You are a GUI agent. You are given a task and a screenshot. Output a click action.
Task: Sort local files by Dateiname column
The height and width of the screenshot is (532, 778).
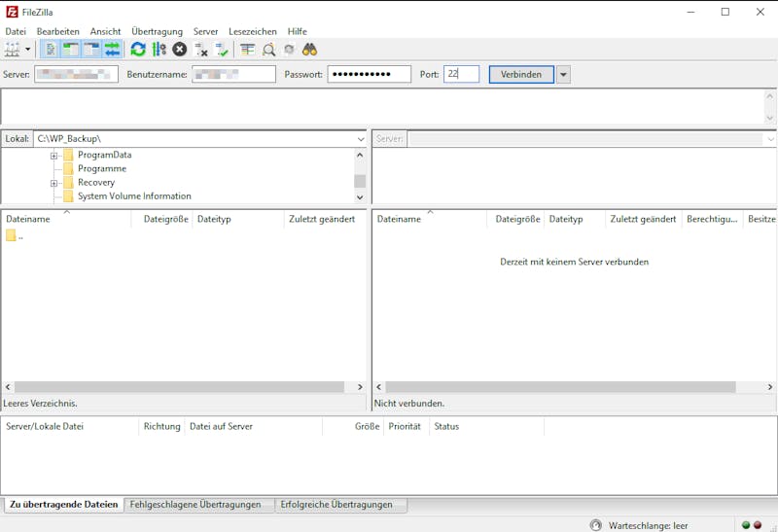point(66,219)
